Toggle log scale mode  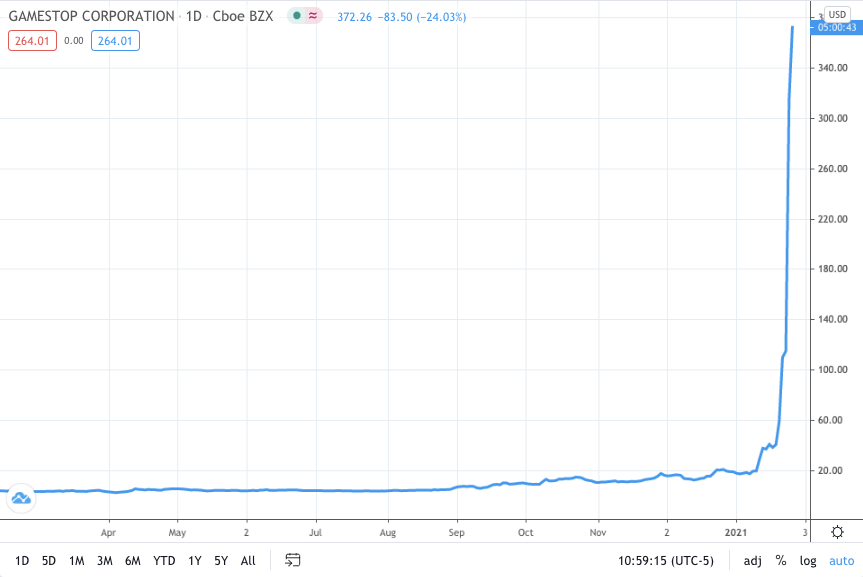click(x=807, y=561)
